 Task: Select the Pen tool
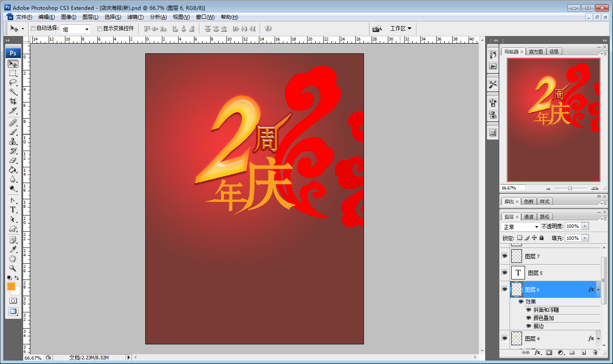[x=13, y=201]
